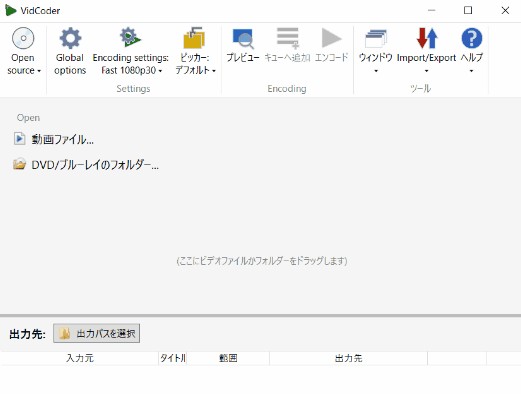This screenshot has width=521, height=394.
Task: Click the 出力先 column header
Action: click(x=348, y=358)
